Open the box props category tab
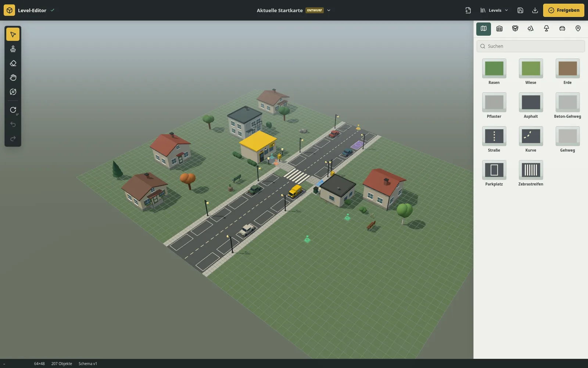This screenshot has height=368, width=588. 515,28
